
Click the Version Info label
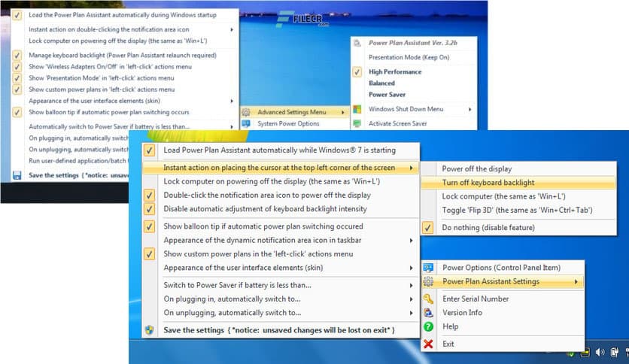tap(462, 313)
